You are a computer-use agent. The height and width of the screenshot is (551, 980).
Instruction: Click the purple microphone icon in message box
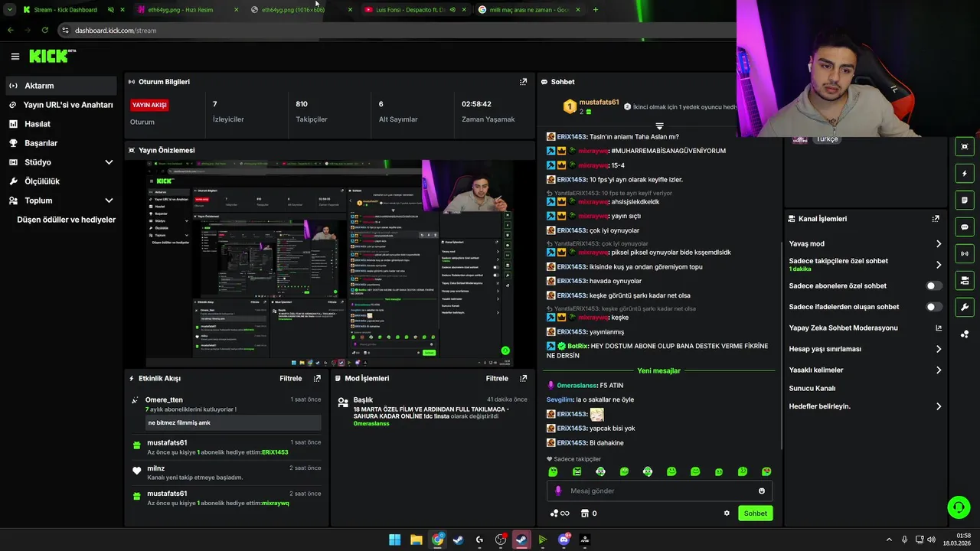click(558, 491)
